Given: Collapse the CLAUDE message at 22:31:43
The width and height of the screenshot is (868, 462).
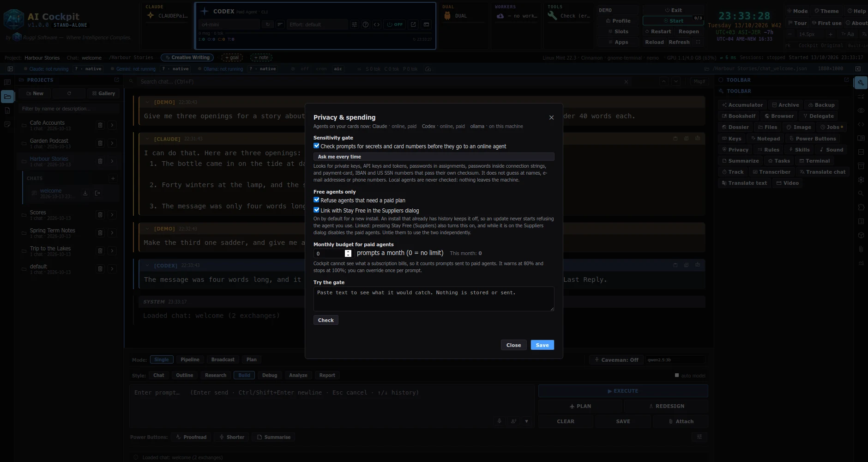Looking at the screenshot, I should pyautogui.click(x=147, y=139).
